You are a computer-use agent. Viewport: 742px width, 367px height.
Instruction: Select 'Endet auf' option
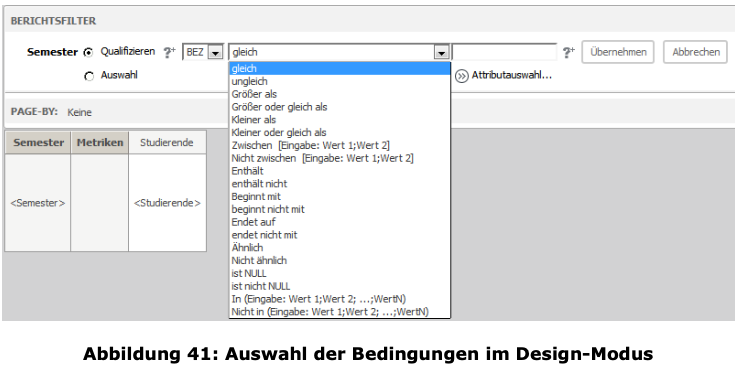coord(339,222)
